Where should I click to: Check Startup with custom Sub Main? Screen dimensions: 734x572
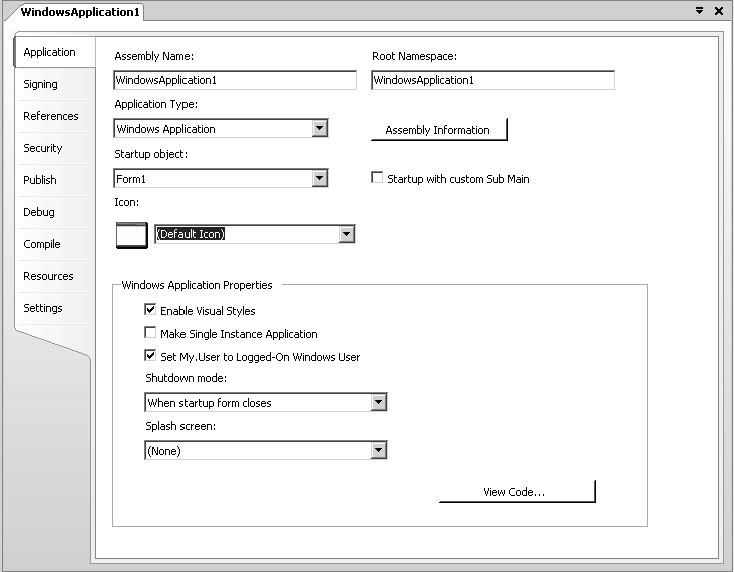point(377,178)
